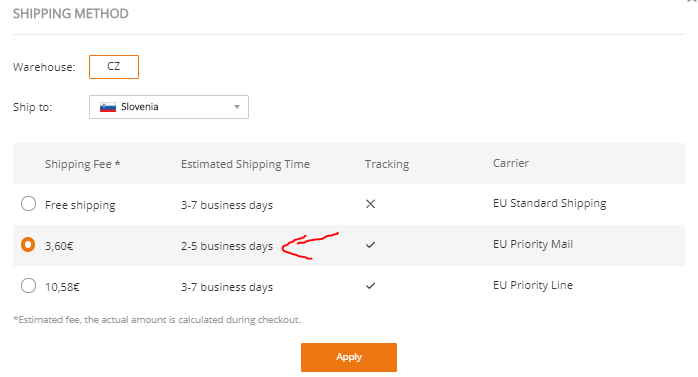Click the Apply button
Image resolution: width=698 pixels, height=377 pixels.
tap(349, 357)
